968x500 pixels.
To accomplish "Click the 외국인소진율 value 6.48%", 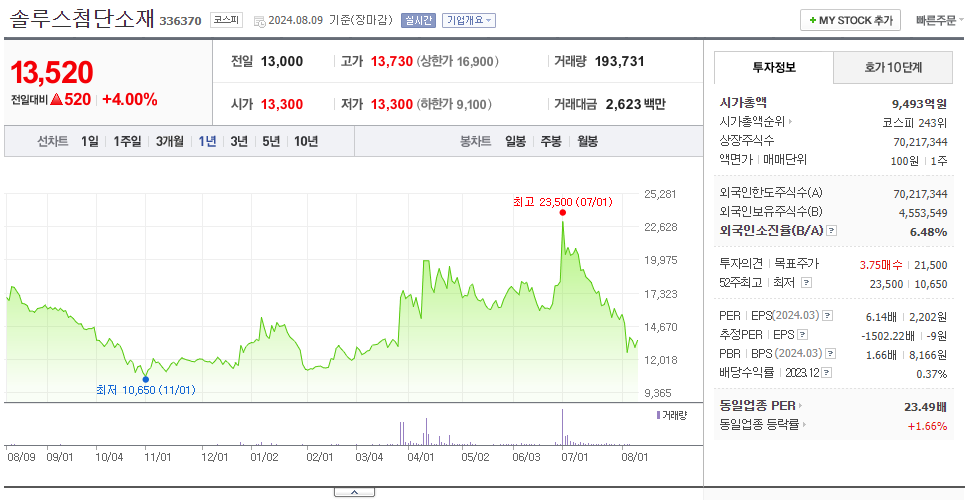I will click(x=928, y=231).
